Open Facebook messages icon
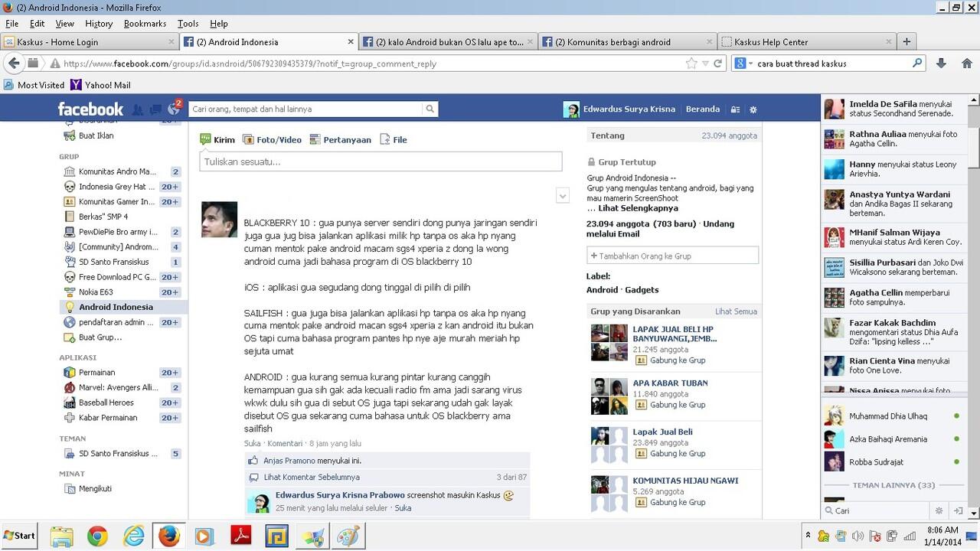Screen dimensions: 980x551 click(155, 109)
